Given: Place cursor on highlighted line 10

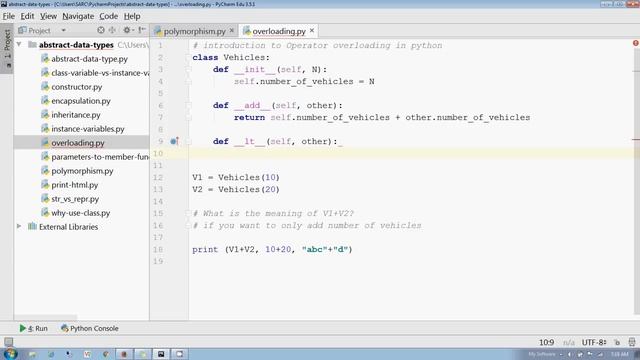Looking at the screenshot, I should [410, 153].
